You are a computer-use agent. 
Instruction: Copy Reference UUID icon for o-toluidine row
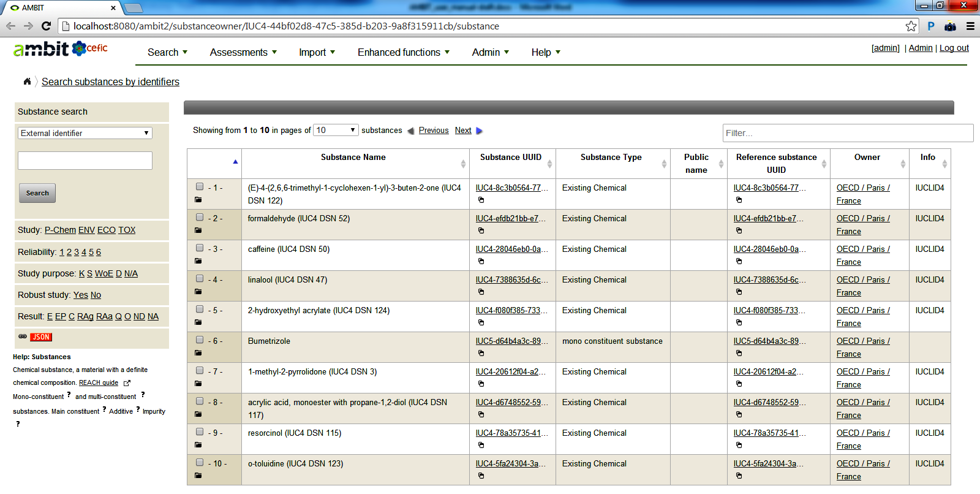[739, 476]
